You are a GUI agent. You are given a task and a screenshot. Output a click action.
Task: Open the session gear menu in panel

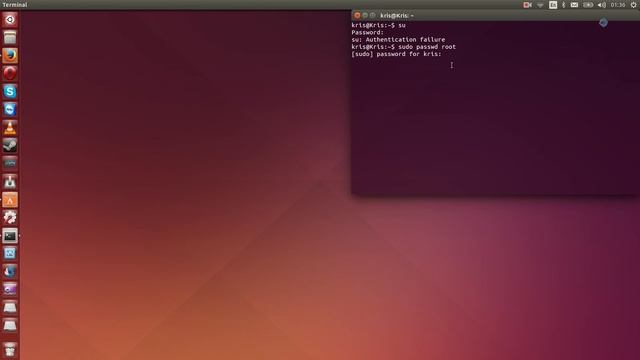pyautogui.click(x=634, y=5)
